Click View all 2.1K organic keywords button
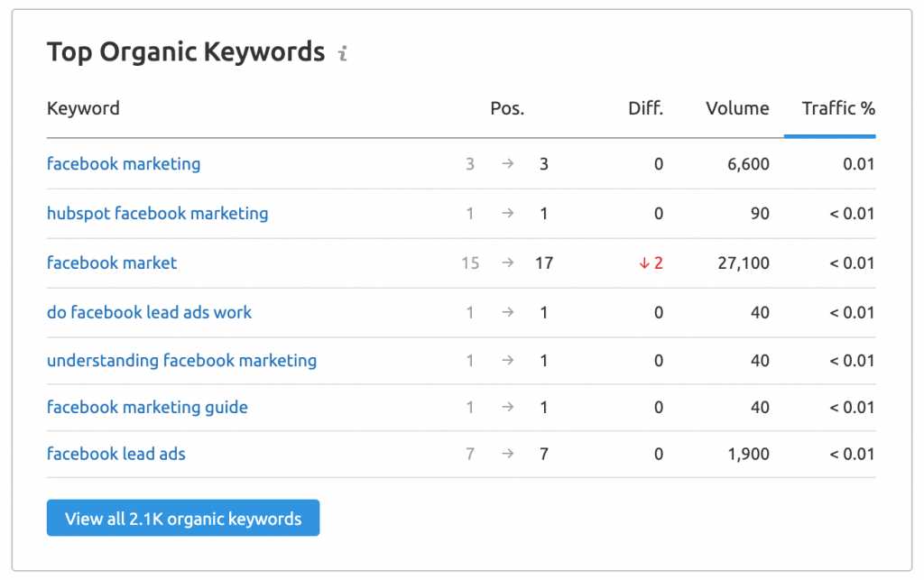 183,518
